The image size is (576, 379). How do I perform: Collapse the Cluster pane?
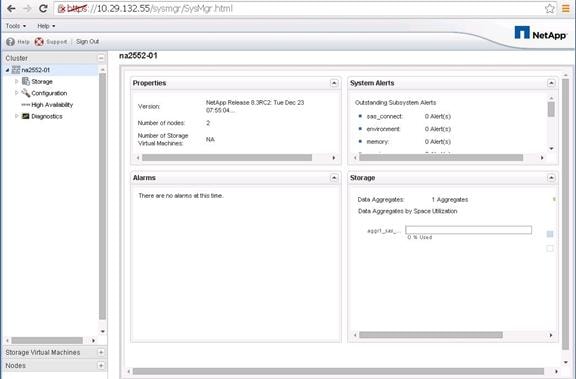pos(101,58)
